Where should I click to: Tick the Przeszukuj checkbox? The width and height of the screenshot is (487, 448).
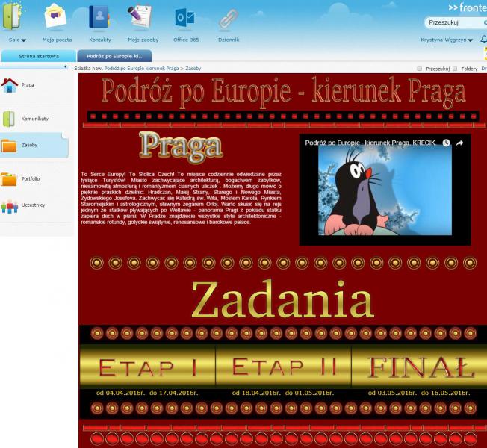coord(420,69)
